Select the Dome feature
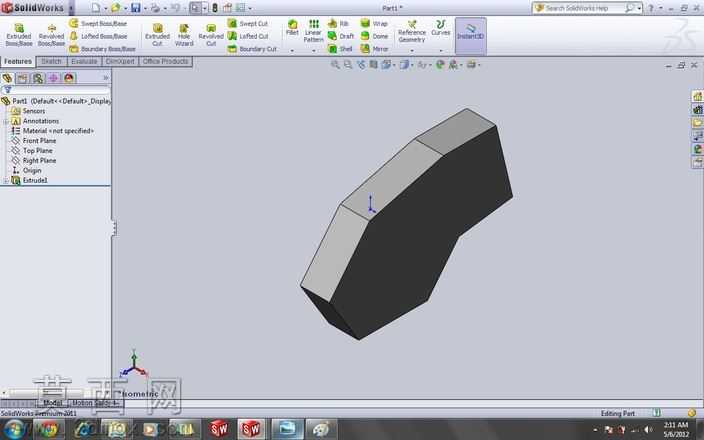This screenshot has width=704, height=440. 374,36
